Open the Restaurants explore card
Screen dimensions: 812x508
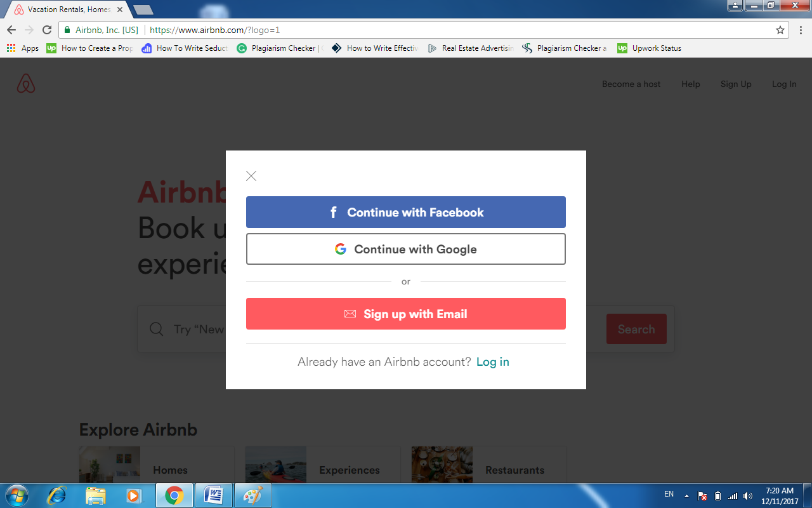coord(489,465)
